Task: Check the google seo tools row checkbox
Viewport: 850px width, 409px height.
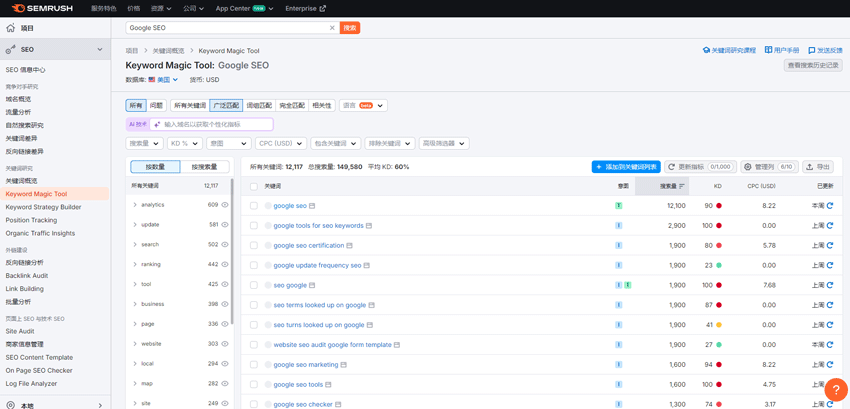Action: pyautogui.click(x=254, y=385)
